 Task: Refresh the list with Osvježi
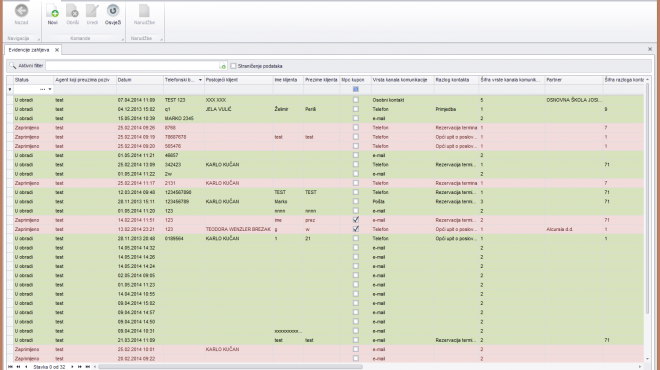(113, 14)
